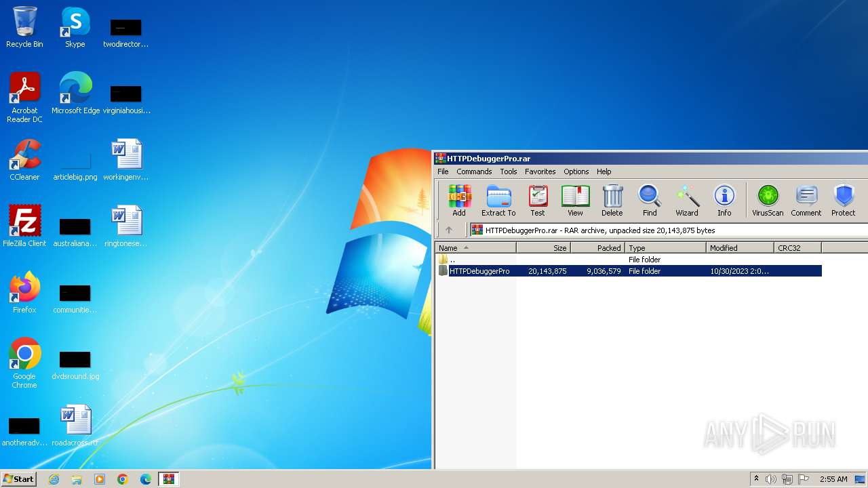Click the 2:55 AM taskbar clock

coord(833,479)
